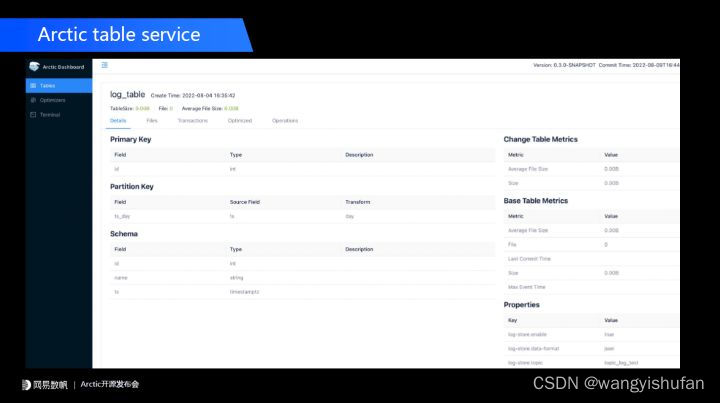The width and height of the screenshot is (720, 403).
Task: Open the Optimized tab
Action: point(240,121)
